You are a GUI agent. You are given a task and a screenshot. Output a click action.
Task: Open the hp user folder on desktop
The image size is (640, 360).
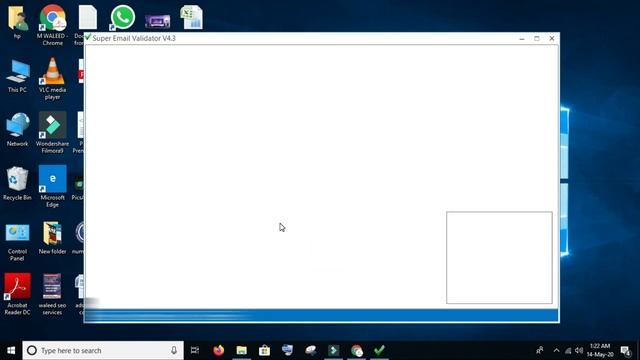(17, 21)
